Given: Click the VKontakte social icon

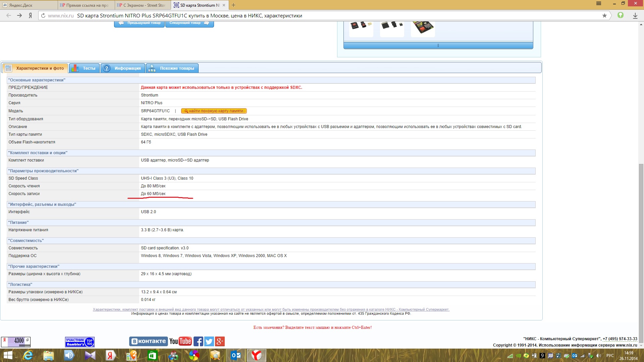Looking at the screenshot, I should coord(148,341).
